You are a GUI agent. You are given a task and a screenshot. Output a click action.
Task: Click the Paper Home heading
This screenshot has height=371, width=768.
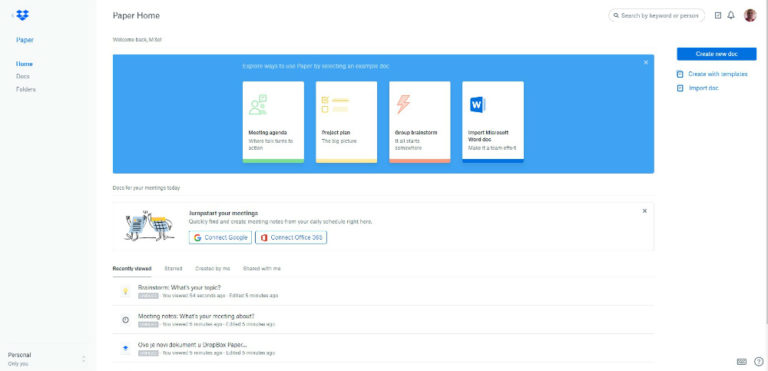click(x=136, y=15)
